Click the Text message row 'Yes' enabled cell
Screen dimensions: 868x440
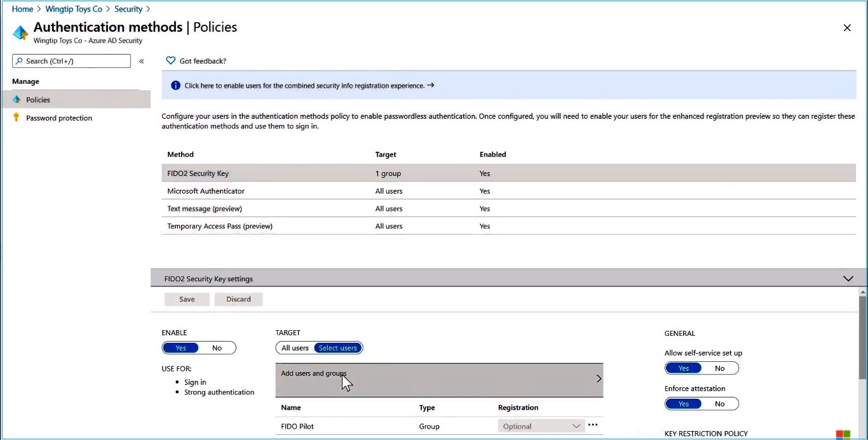[x=485, y=209]
